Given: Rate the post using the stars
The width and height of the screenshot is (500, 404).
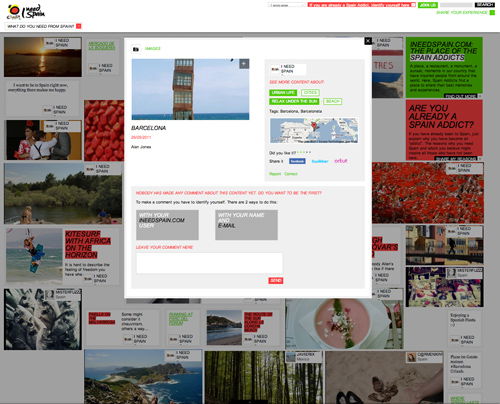Looking at the screenshot, I should 304,152.
